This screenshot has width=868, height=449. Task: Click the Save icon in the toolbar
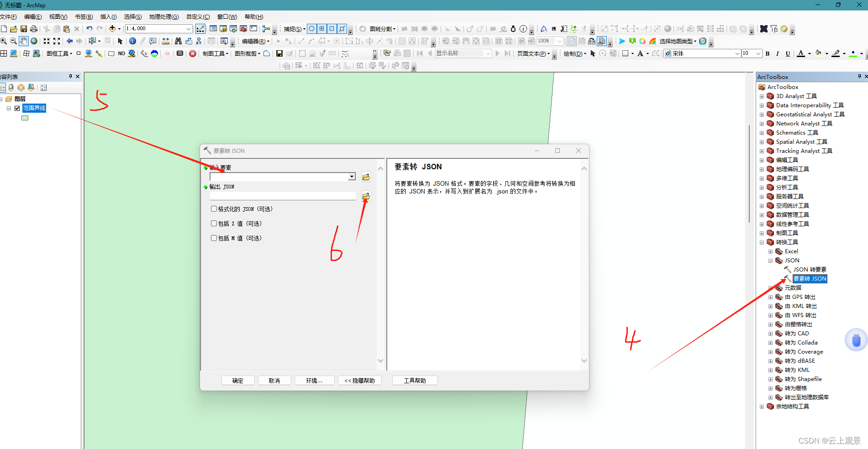tap(23, 28)
